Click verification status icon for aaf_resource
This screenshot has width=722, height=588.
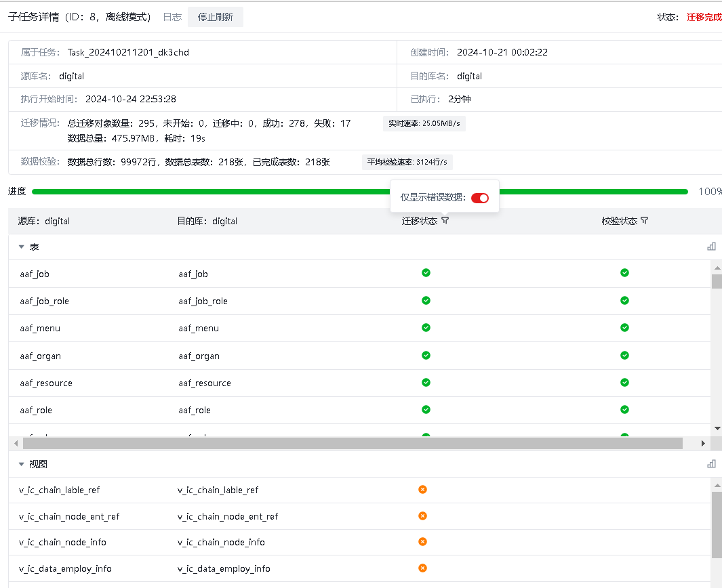[624, 382]
